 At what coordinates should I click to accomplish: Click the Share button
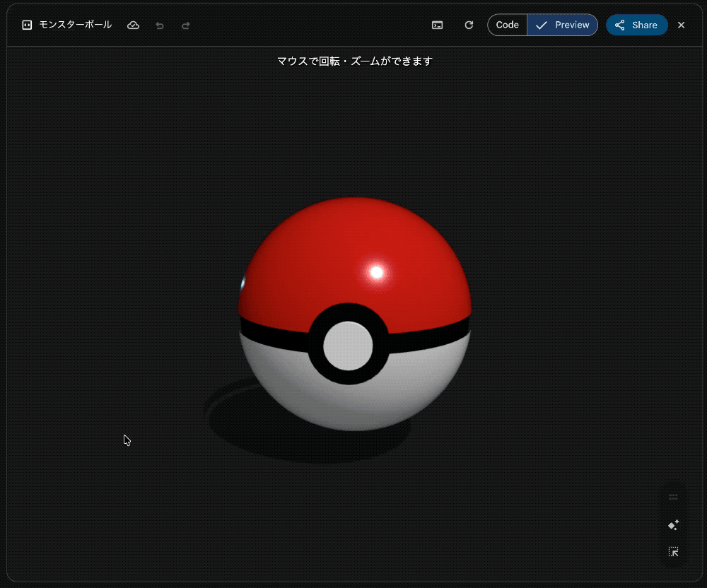pos(637,25)
